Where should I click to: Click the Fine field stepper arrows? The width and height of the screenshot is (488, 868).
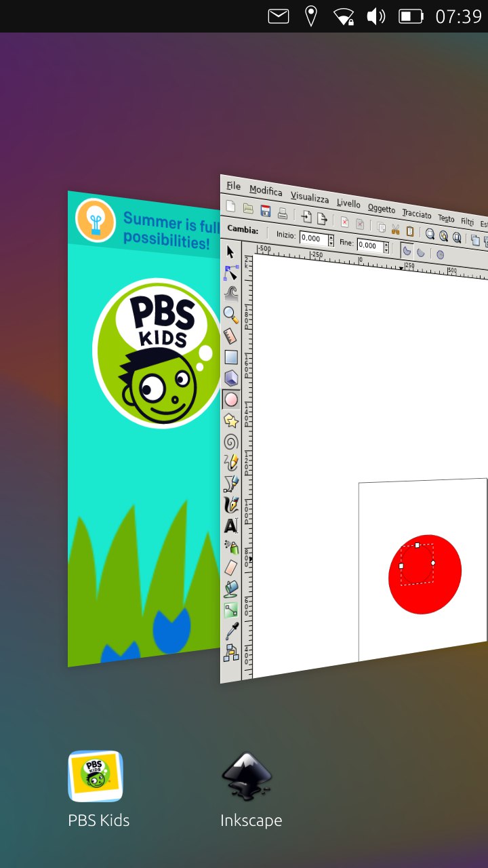386,247
